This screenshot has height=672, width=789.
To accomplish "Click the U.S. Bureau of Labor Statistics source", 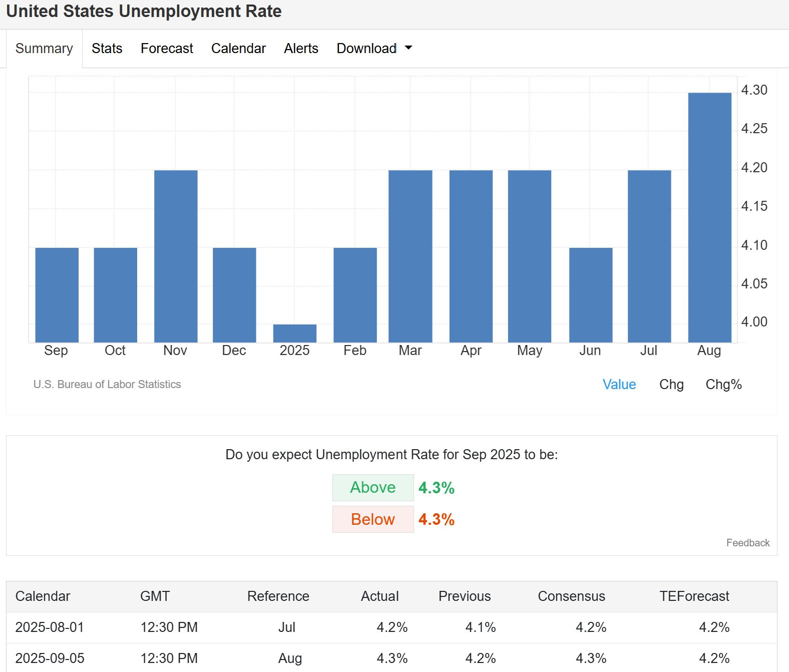I will pyautogui.click(x=107, y=385).
